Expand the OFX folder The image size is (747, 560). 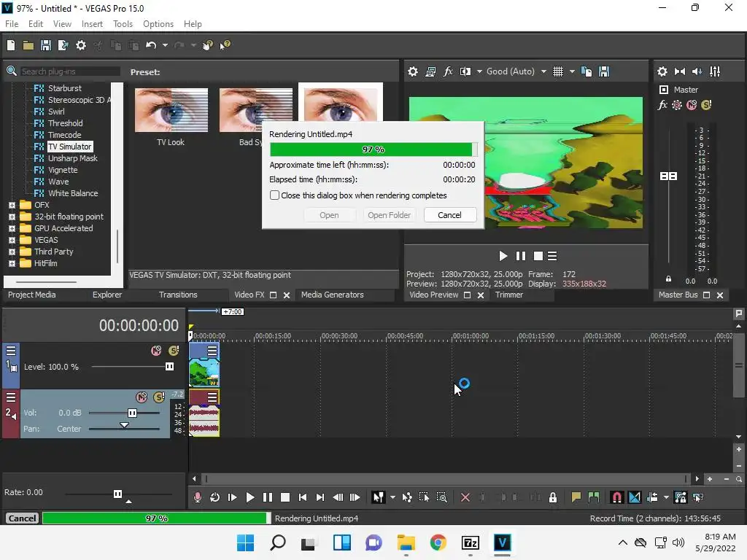click(12, 205)
